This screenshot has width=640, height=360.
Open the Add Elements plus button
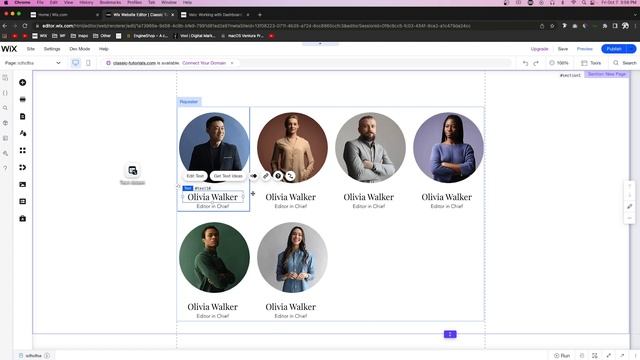[23, 82]
